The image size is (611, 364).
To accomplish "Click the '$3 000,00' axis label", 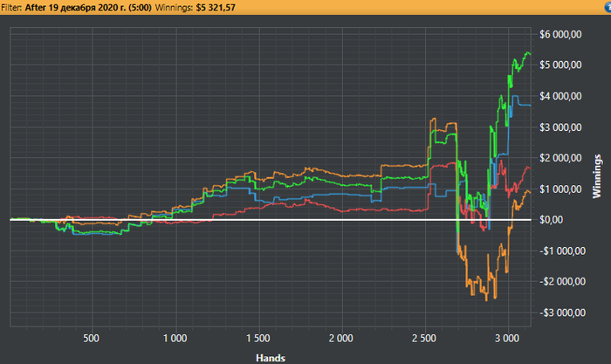I will point(560,127).
